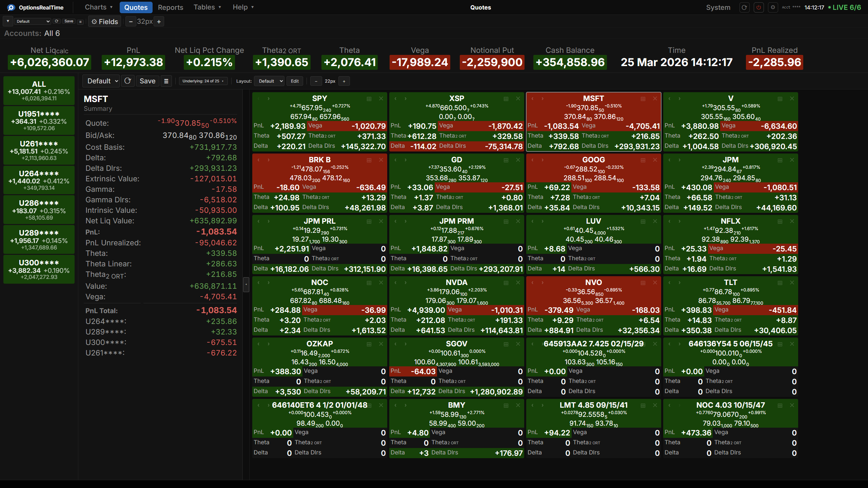Viewport: 868px width, 488px height.
Task: Open settings gear icon in header
Action: point(773,7)
